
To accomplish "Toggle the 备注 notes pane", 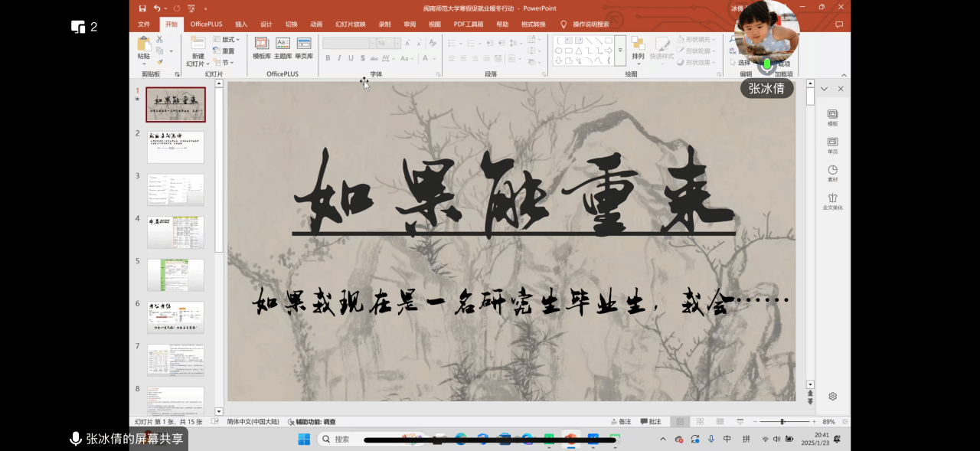I will click(621, 422).
